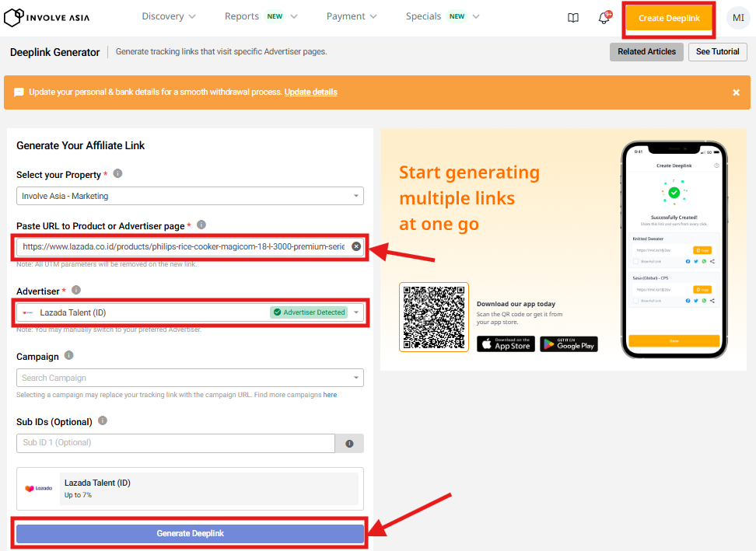
Task: Click the See Tutorial button
Action: pos(717,52)
